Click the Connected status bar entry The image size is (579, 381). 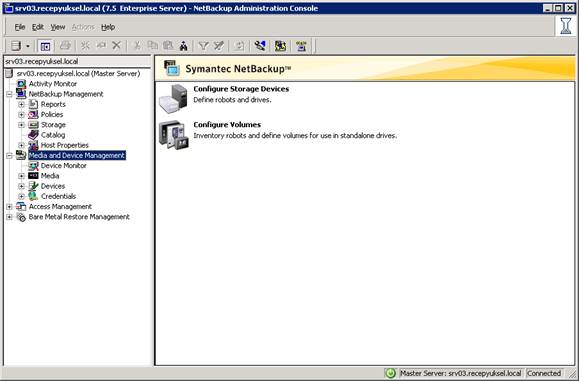click(x=544, y=373)
